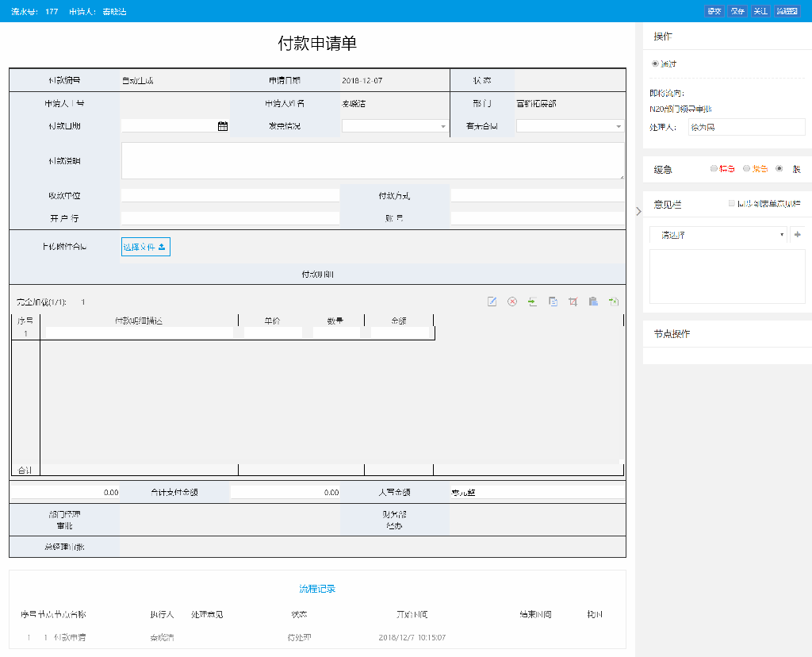Click the 账号 input field

point(538,218)
